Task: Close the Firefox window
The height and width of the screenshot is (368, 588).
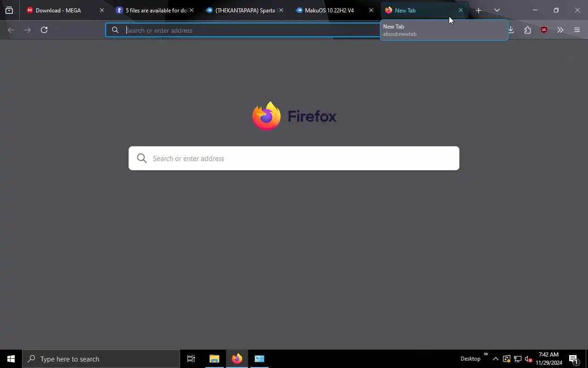Action: point(577,10)
